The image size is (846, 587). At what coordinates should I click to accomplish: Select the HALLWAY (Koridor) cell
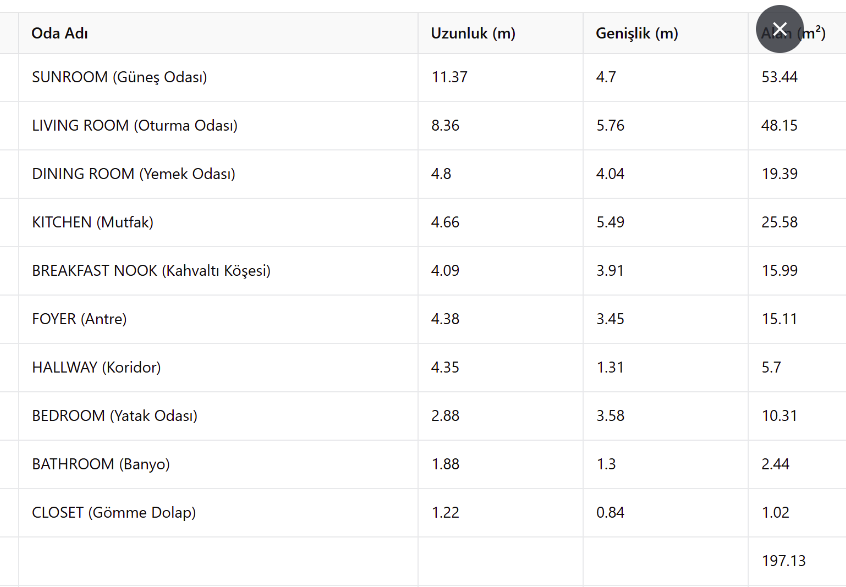point(96,367)
